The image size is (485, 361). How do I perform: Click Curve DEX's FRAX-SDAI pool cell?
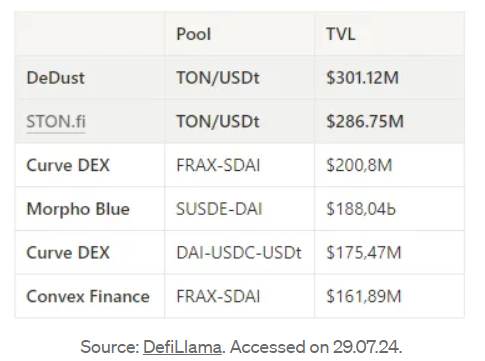pyautogui.click(x=218, y=165)
